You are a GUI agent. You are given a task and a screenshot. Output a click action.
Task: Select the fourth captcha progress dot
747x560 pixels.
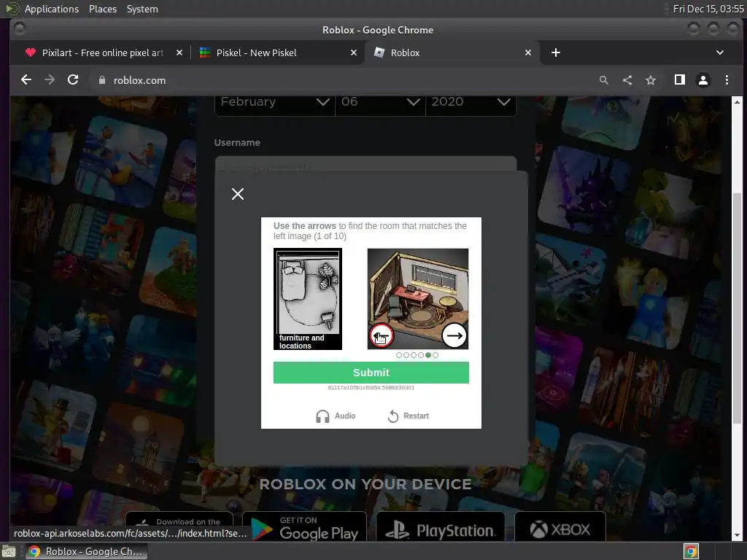pos(421,355)
